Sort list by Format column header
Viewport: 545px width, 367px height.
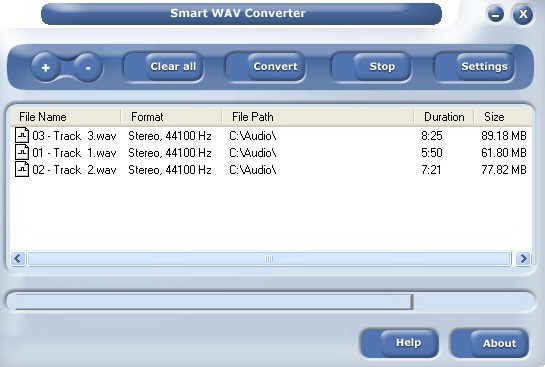click(171, 117)
